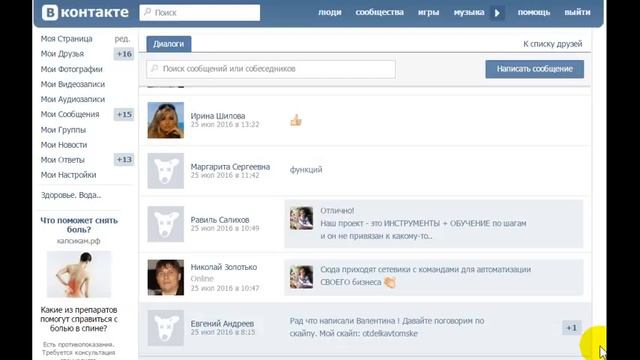Click the thumbs-up emoji in Ирина Шилова's message
Viewport: 640px width, 360px height.
[x=296, y=120]
